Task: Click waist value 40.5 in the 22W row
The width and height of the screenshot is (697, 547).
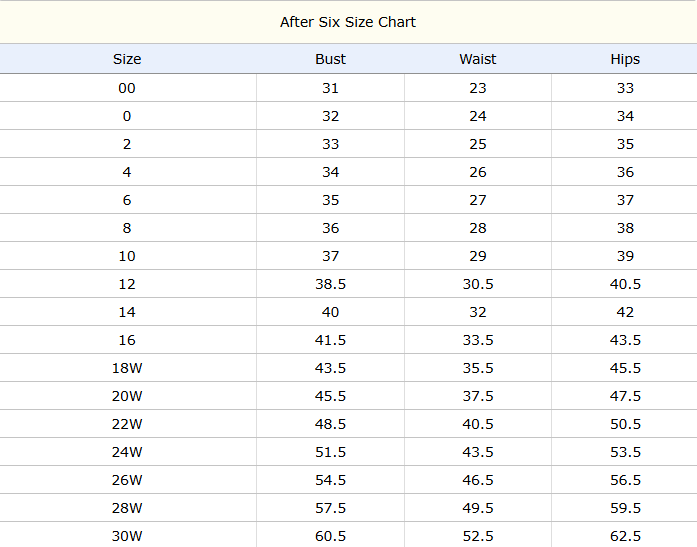Action: [x=478, y=424]
